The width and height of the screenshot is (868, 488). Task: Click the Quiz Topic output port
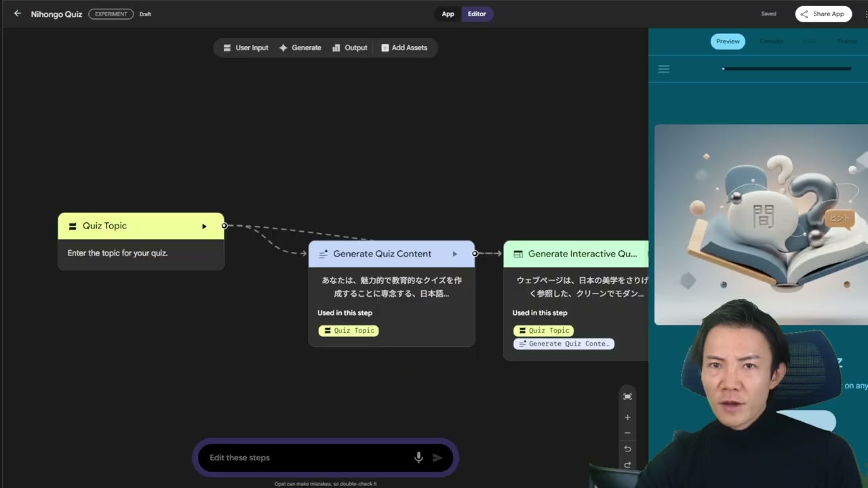[224, 226]
